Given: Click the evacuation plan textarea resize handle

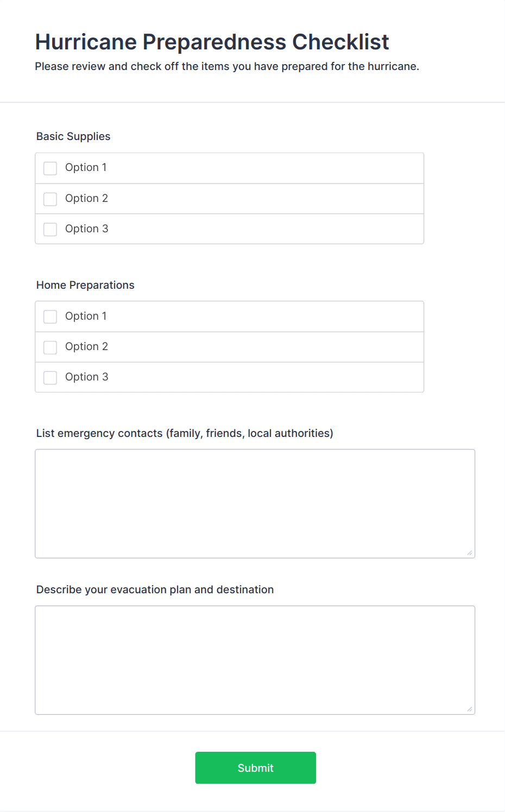Looking at the screenshot, I should pyautogui.click(x=470, y=709).
